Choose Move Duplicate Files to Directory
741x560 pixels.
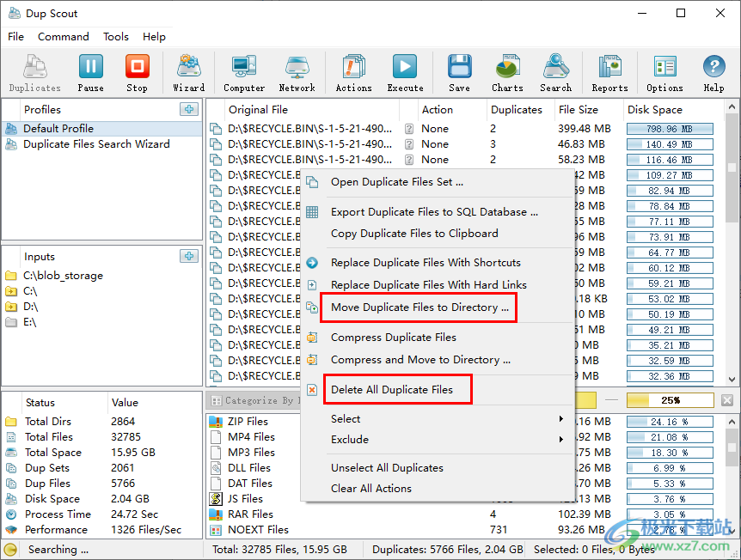click(419, 307)
